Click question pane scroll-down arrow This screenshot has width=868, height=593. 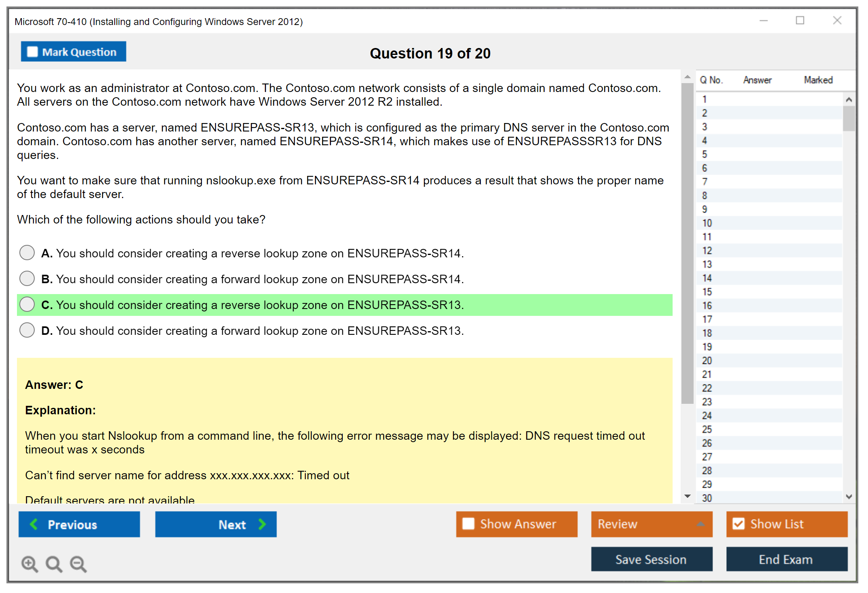687,496
